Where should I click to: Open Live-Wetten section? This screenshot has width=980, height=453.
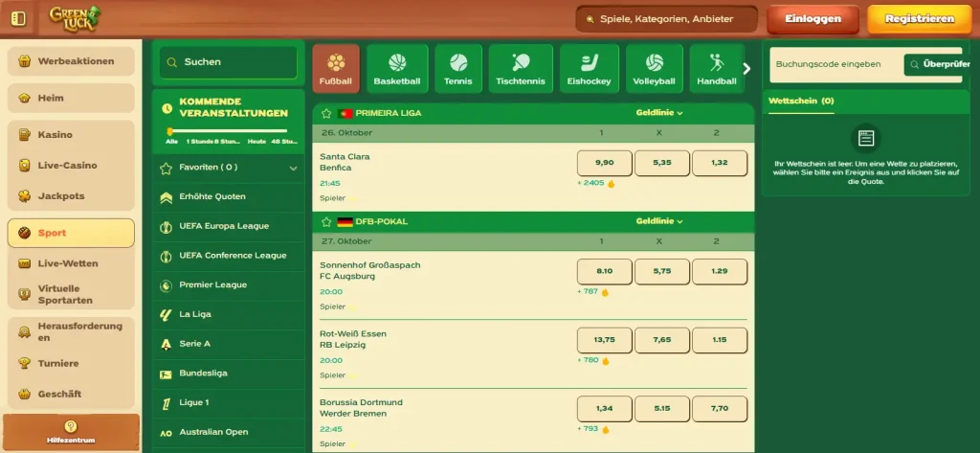71,263
